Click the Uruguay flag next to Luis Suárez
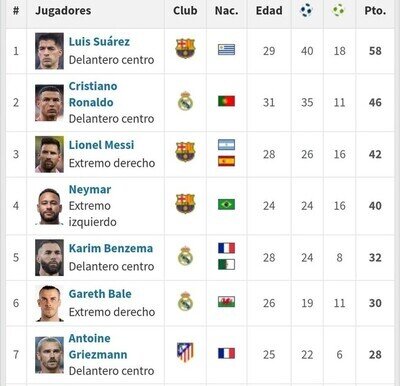Screen dimensions: 400x386 [226, 50]
